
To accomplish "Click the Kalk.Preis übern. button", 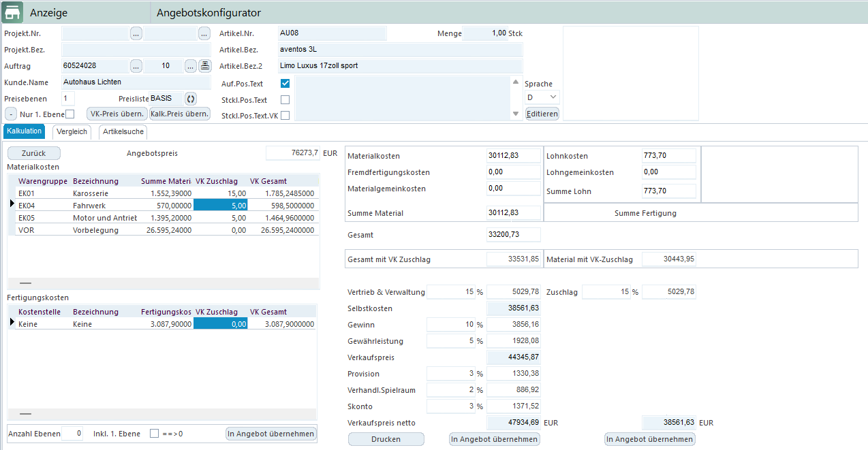I will [180, 114].
